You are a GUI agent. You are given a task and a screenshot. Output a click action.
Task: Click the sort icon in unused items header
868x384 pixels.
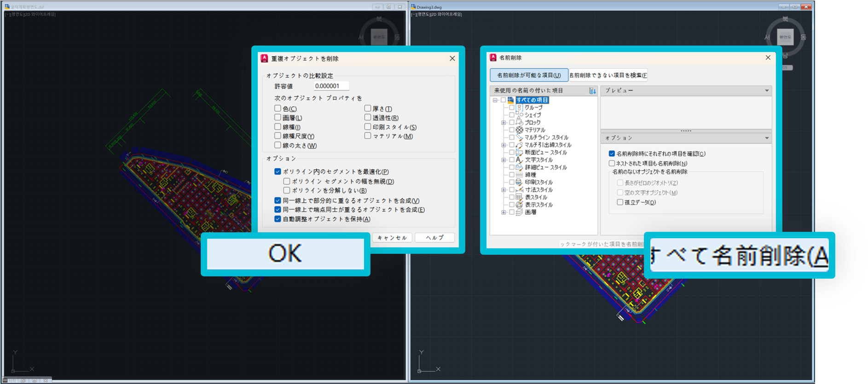(592, 91)
